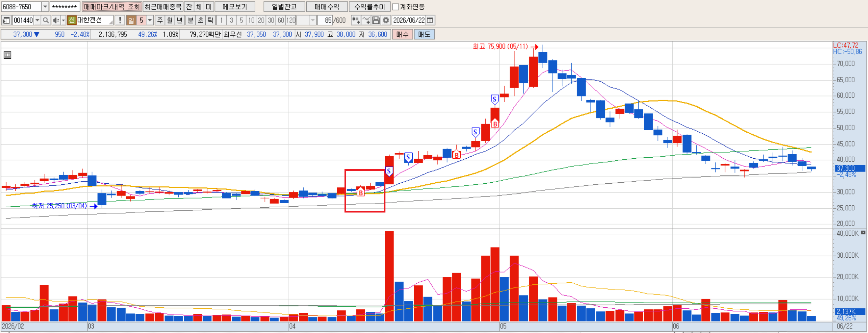Image resolution: width=868 pixels, height=333 pixels.
Task: Click the current price tag 37,300 on axis
Action: tap(850, 168)
